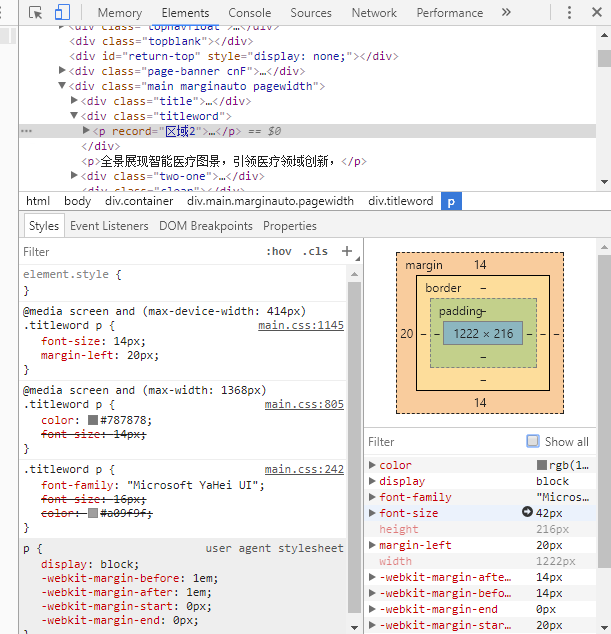Expand the div class two-one node
Viewport: 611px width, 634px height.
(x=75, y=176)
